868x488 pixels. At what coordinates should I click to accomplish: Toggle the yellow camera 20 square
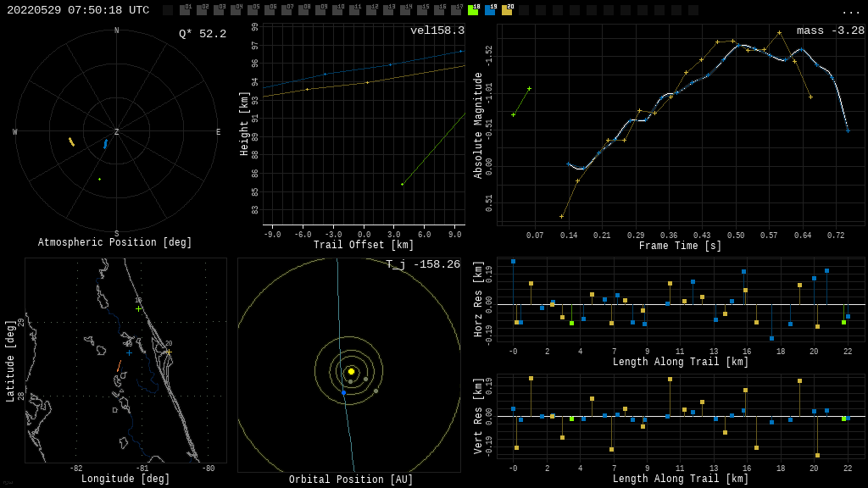[507, 10]
